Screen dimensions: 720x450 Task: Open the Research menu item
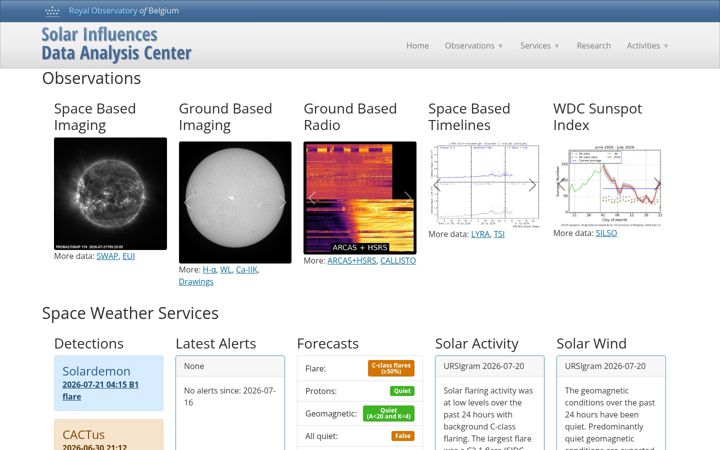pos(594,45)
